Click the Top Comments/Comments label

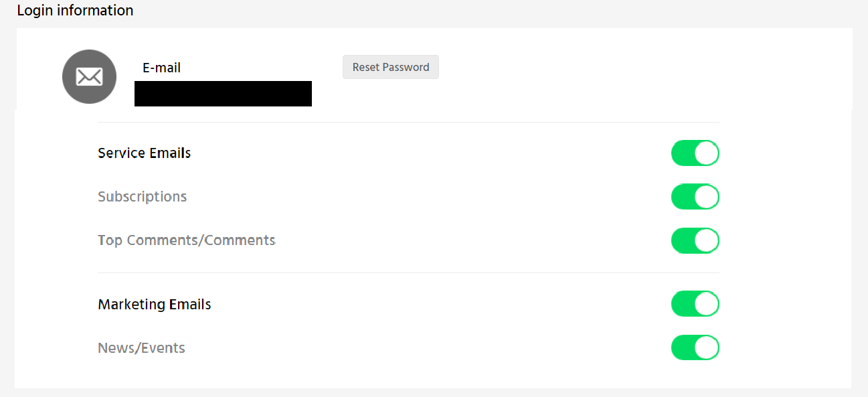[x=187, y=240]
